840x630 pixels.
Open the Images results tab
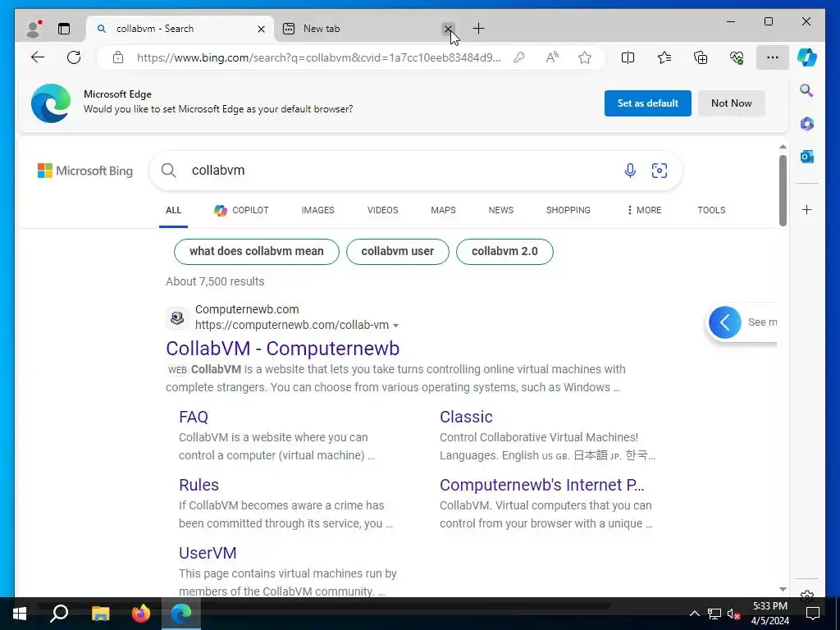click(x=317, y=210)
